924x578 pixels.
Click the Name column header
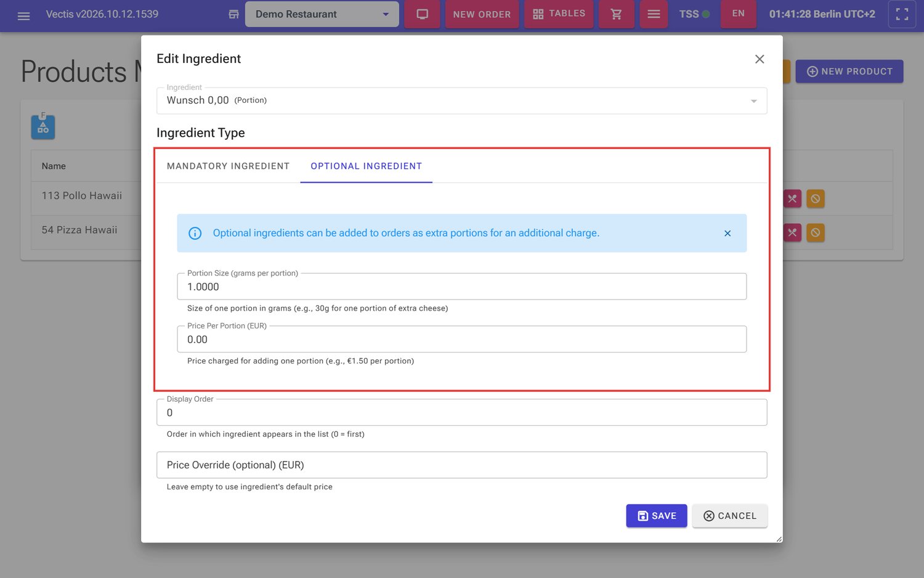click(x=54, y=166)
